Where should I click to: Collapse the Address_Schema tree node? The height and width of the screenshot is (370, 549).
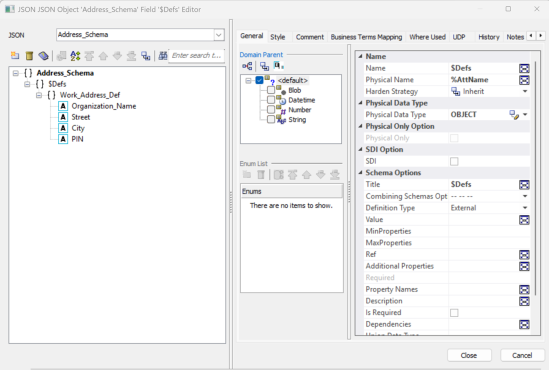tap(16, 73)
